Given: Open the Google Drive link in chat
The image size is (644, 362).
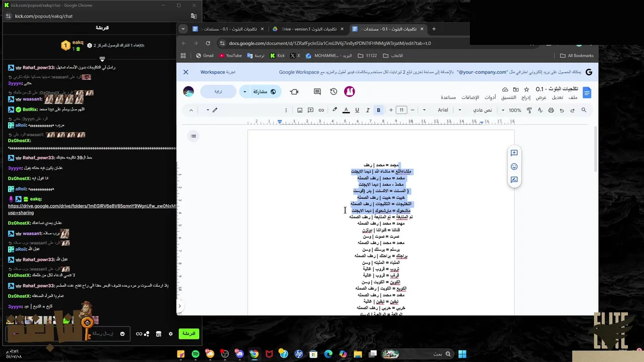Looking at the screenshot, I should 92,209.
